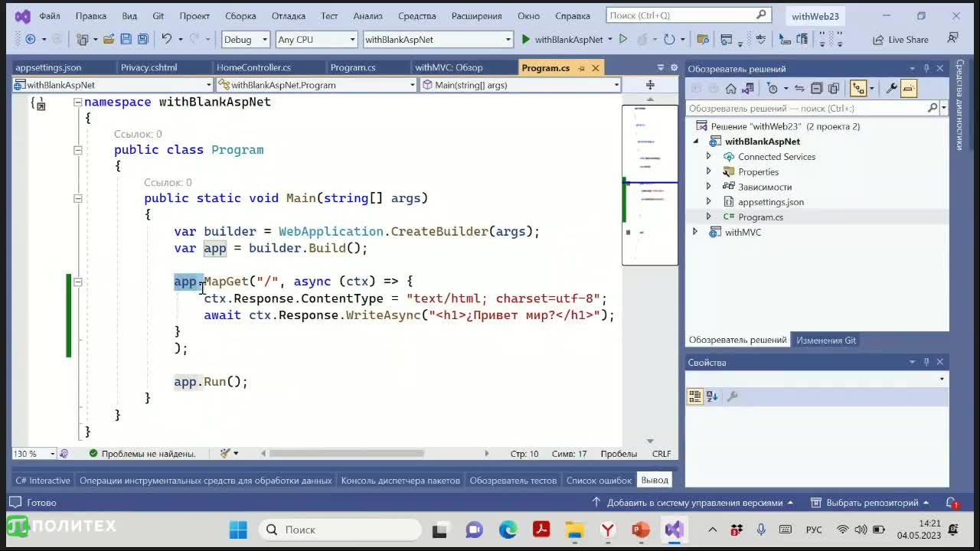Image resolution: width=980 pixels, height=551 pixels.
Task: Collapse all nodes in Solution Explorer
Action: [816, 89]
